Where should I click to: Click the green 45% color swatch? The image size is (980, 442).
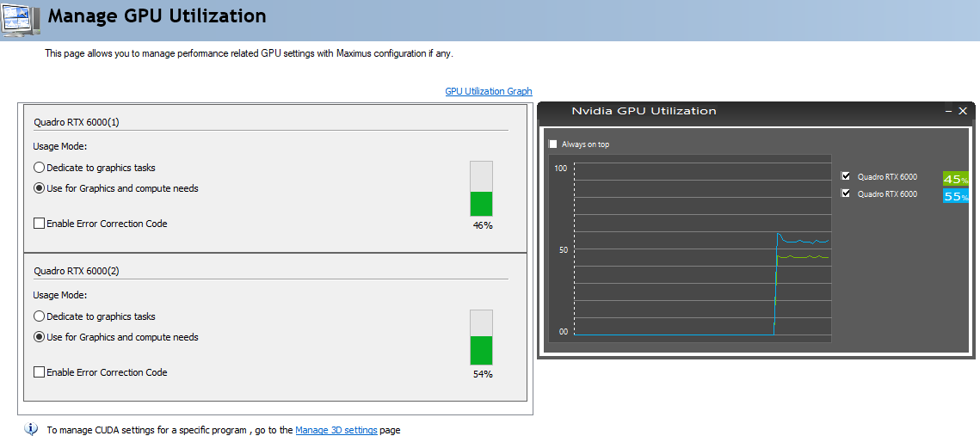pyautogui.click(x=955, y=179)
